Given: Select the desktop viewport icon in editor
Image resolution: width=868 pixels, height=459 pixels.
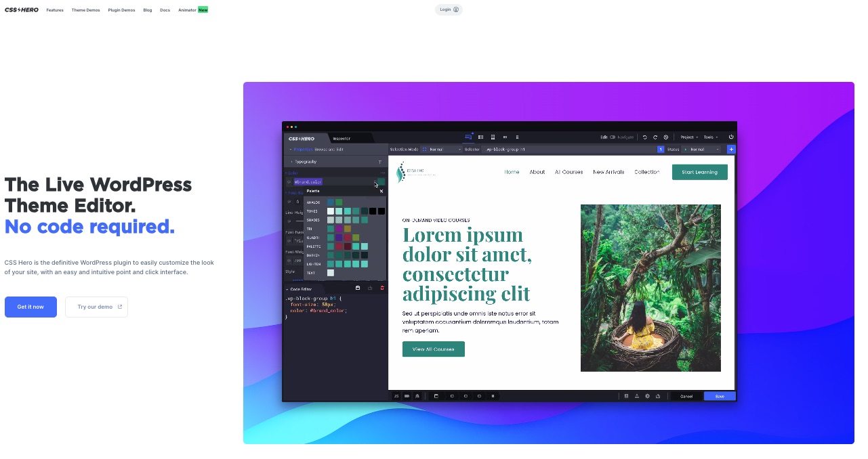Looking at the screenshot, I should 468,137.
